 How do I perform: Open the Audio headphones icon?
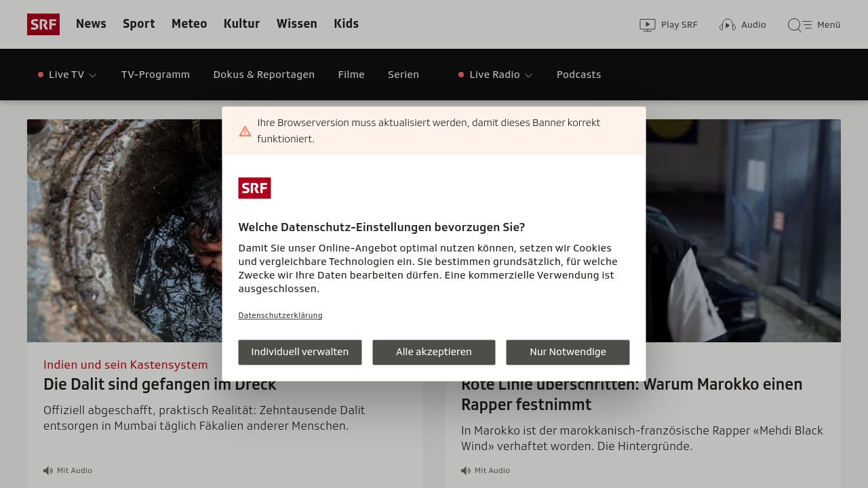coord(728,25)
